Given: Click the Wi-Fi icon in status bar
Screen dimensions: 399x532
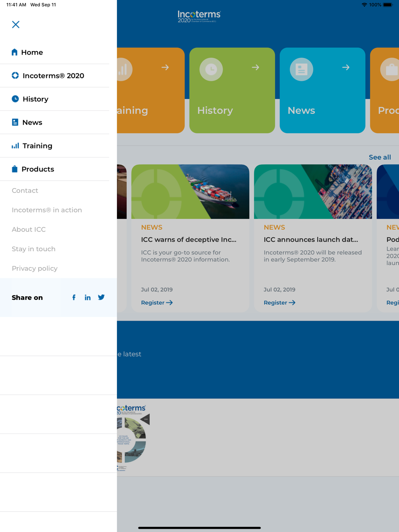Looking at the screenshot, I should tap(364, 5).
